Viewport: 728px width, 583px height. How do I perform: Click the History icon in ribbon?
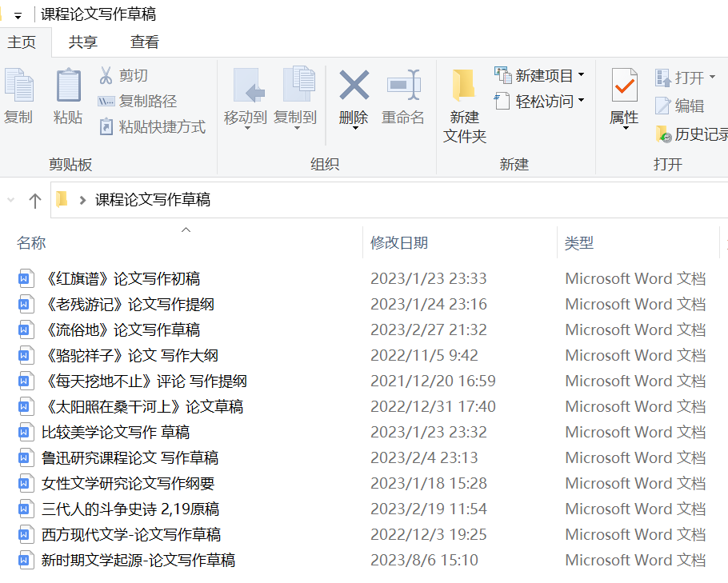663,134
